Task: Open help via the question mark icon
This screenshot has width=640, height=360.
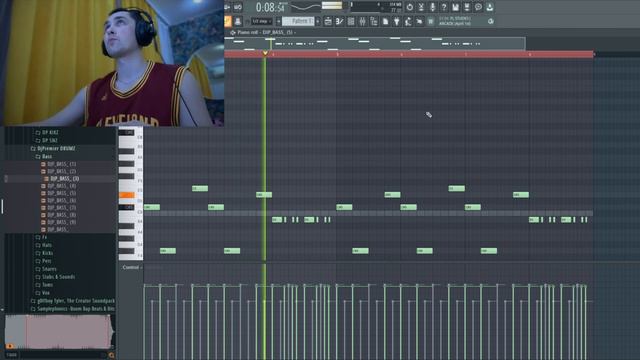Action: (444, 7)
